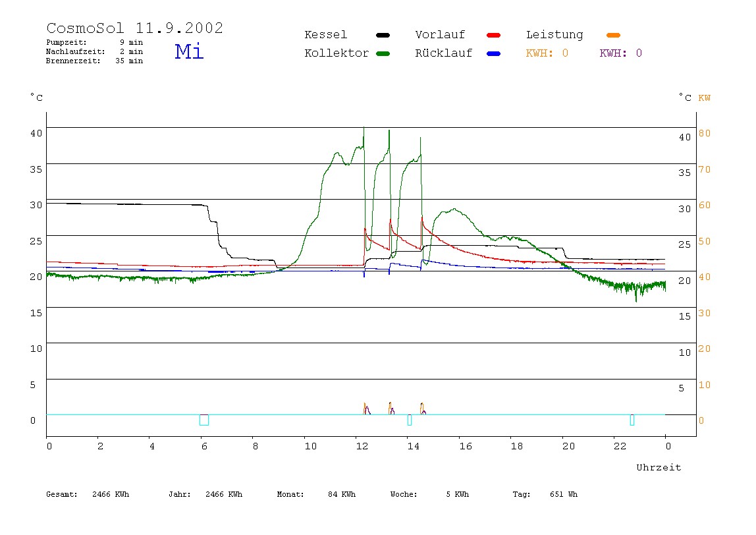Image resolution: width=756 pixels, height=535 pixels.
Task: Click the Uhrzeit axis label
Action: 658,467
